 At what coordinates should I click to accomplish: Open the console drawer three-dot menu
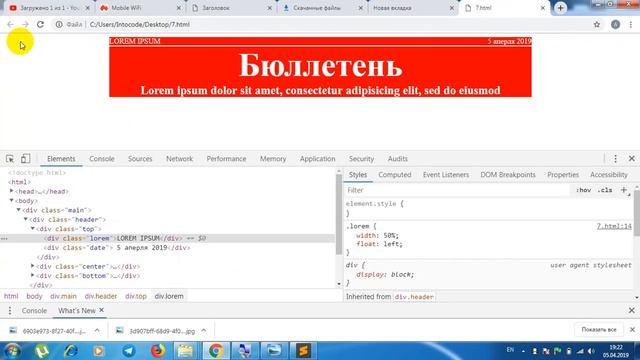[x=10, y=311]
